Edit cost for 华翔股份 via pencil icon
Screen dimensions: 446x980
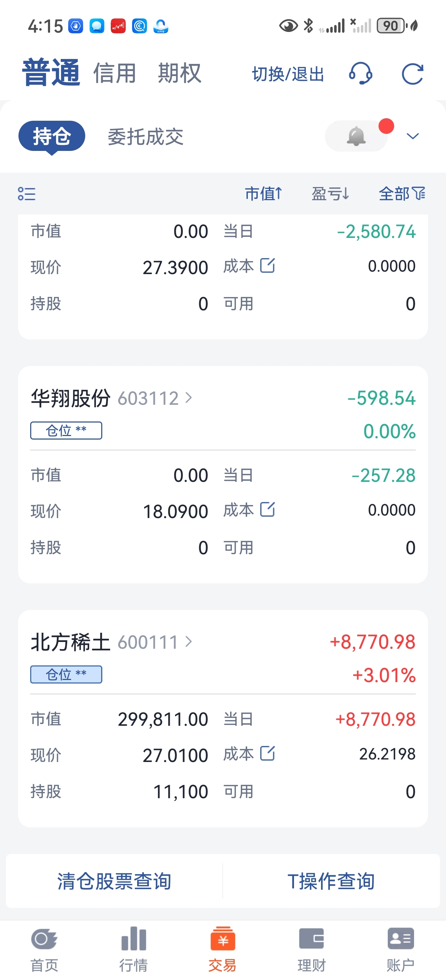(x=267, y=510)
